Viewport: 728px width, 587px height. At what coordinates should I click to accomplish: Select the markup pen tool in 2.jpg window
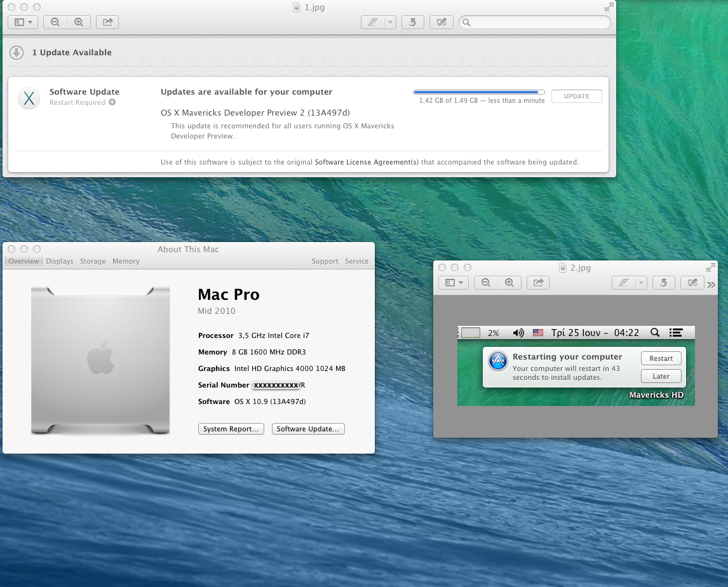(624, 283)
